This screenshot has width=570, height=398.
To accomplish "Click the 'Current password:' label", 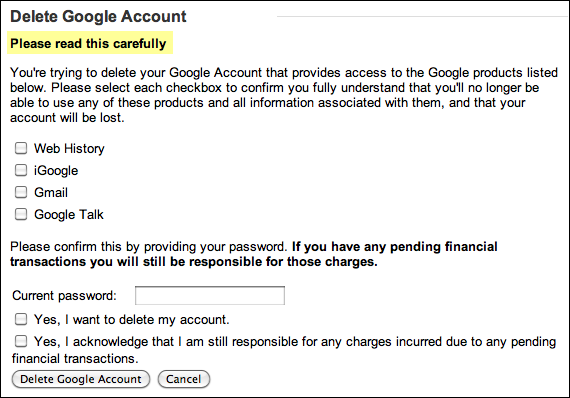I will click(64, 296).
